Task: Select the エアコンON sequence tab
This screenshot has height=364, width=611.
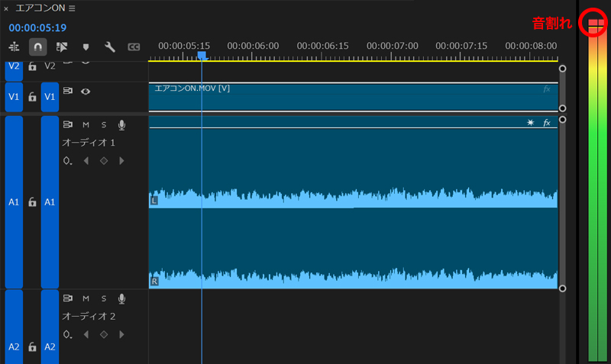Action: [40, 8]
